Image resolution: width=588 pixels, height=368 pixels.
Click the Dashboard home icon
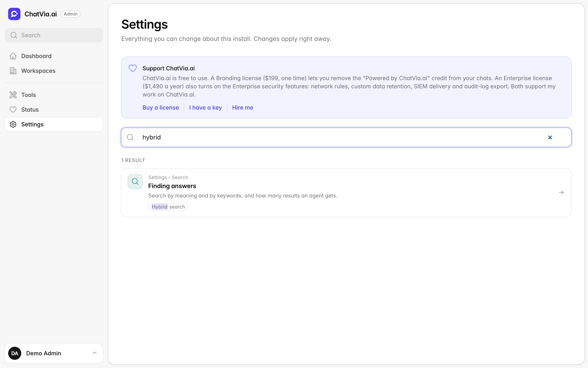coord(13,56)
